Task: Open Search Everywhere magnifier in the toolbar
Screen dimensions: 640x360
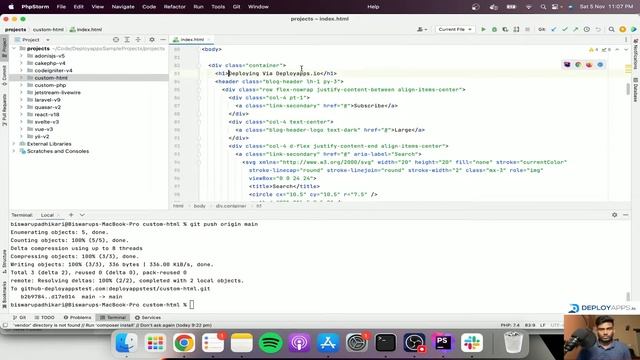Action: pos(611,29)
